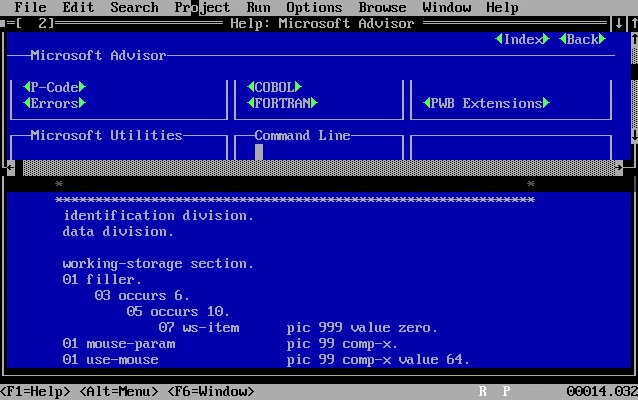Open the Window menu

tap(446, 7)
